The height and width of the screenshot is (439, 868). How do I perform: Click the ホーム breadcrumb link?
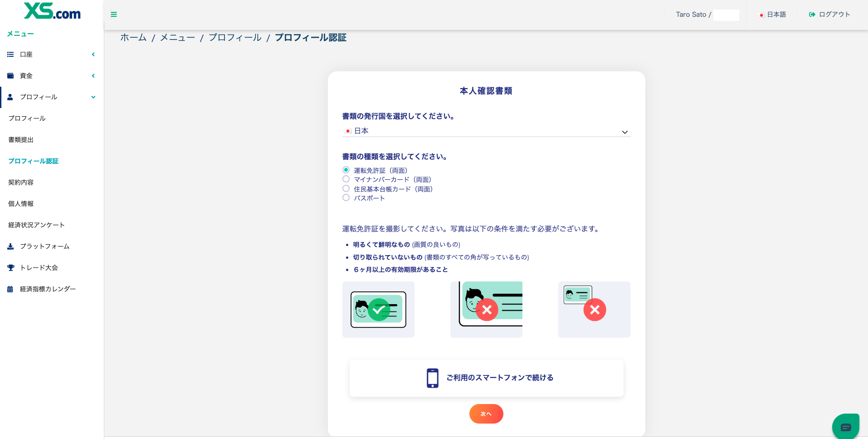point(133,38)
